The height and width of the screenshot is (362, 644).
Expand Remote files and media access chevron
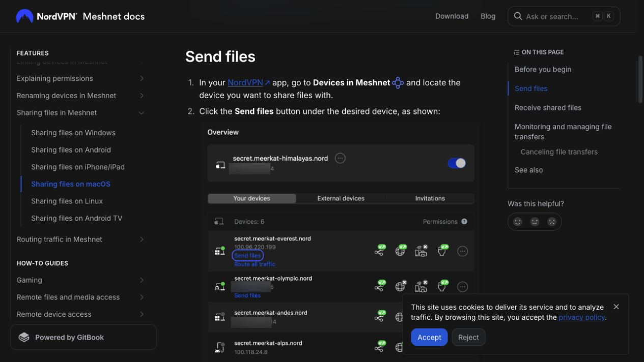click(x=142, y=297)
